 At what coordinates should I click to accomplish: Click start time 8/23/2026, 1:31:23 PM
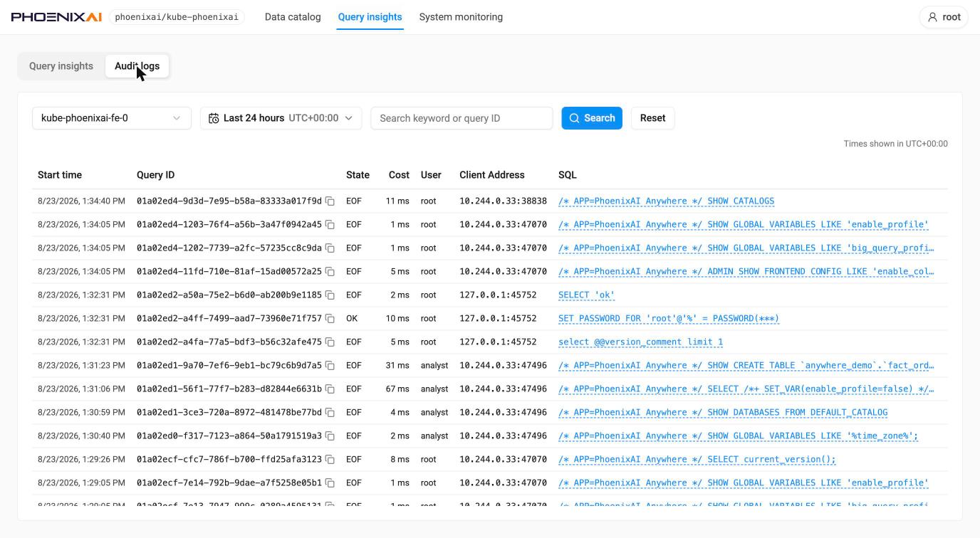(x=81, y=366)
